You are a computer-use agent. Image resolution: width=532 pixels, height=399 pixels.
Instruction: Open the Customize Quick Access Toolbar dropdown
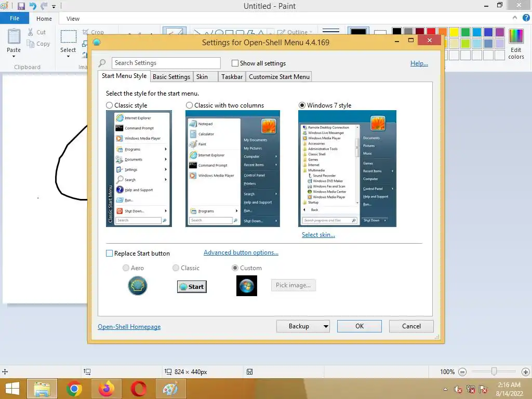tap(54, 6)
